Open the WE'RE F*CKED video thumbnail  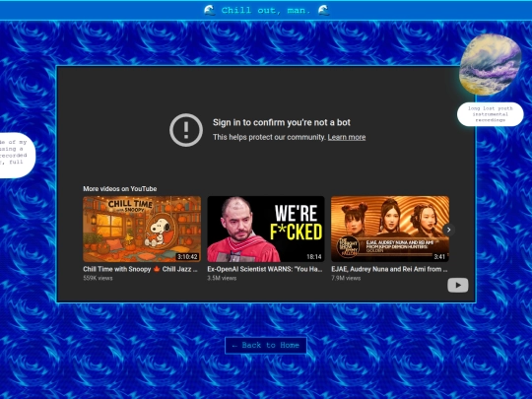(x=266, y=229)
